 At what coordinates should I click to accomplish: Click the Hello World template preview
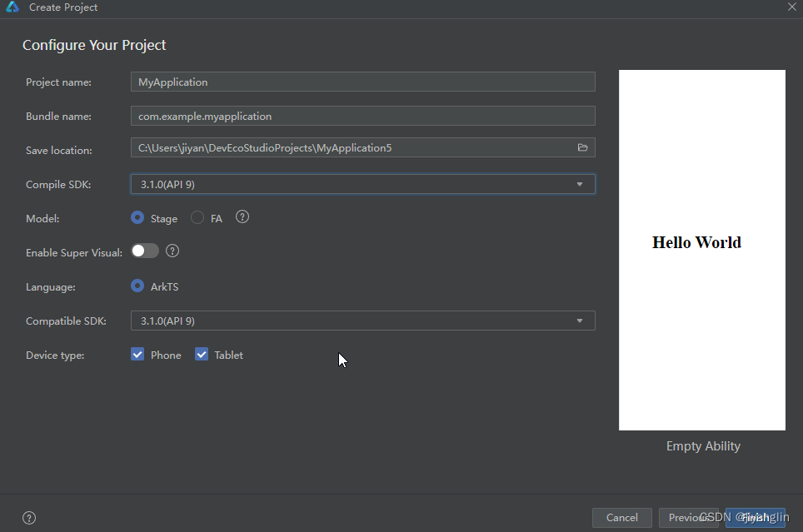tap(702, 250)
